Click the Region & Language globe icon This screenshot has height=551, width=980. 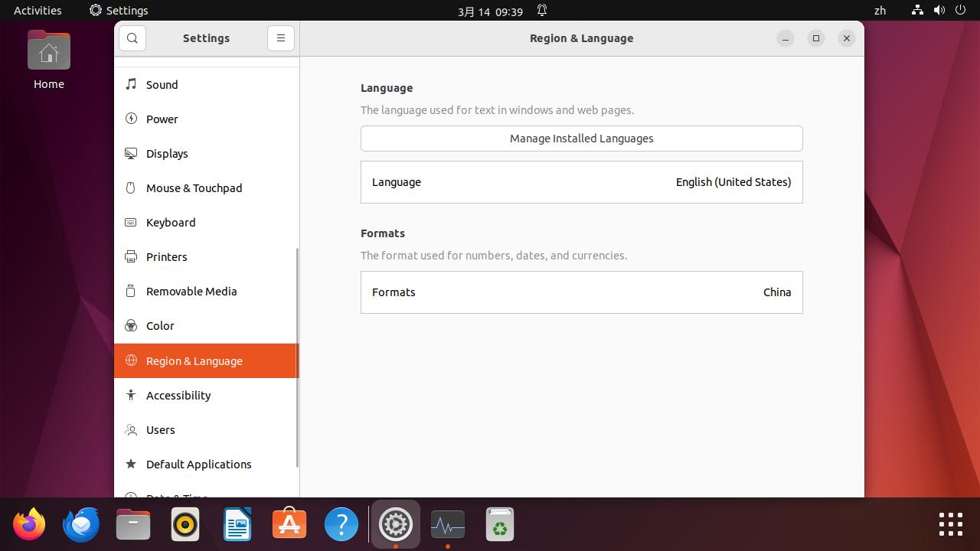pyautogui.click(x=131, y=360)
